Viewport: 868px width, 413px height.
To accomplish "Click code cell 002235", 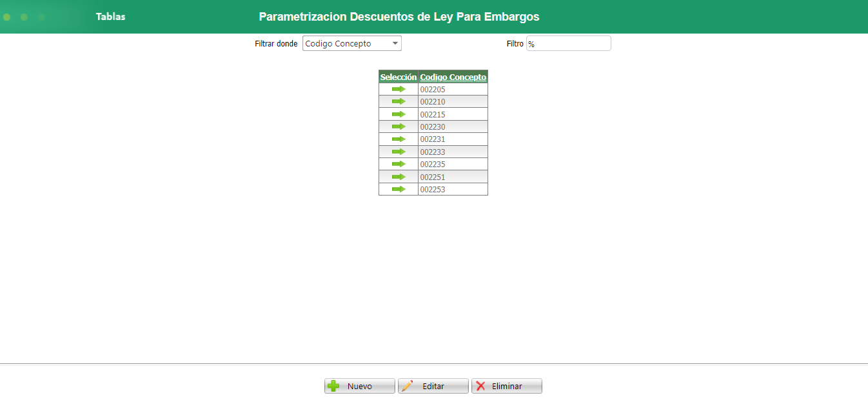I will tap(453, 165).
